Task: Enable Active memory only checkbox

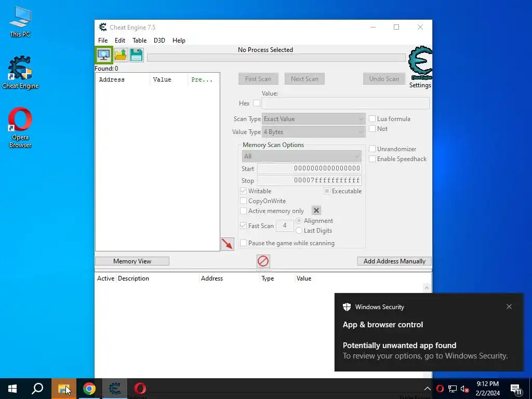Action: coord(243,211)
